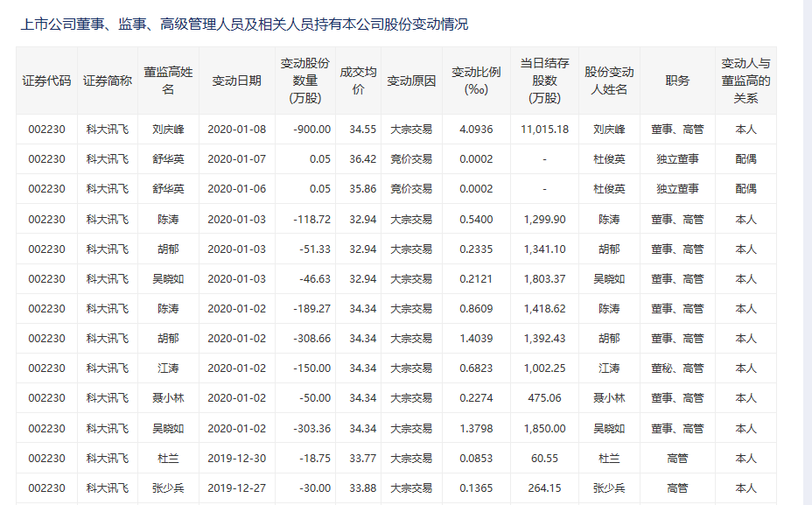The height and width of the screenshot is (505, 812).
Task: Click the 0.5400 change ratio cell
Action: click(x=476, y=219)
